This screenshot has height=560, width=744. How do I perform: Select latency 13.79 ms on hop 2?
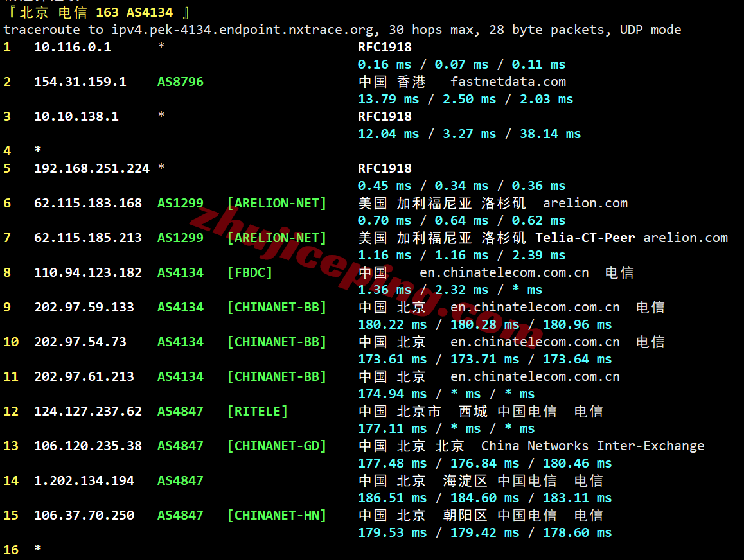tap(389, 100)
